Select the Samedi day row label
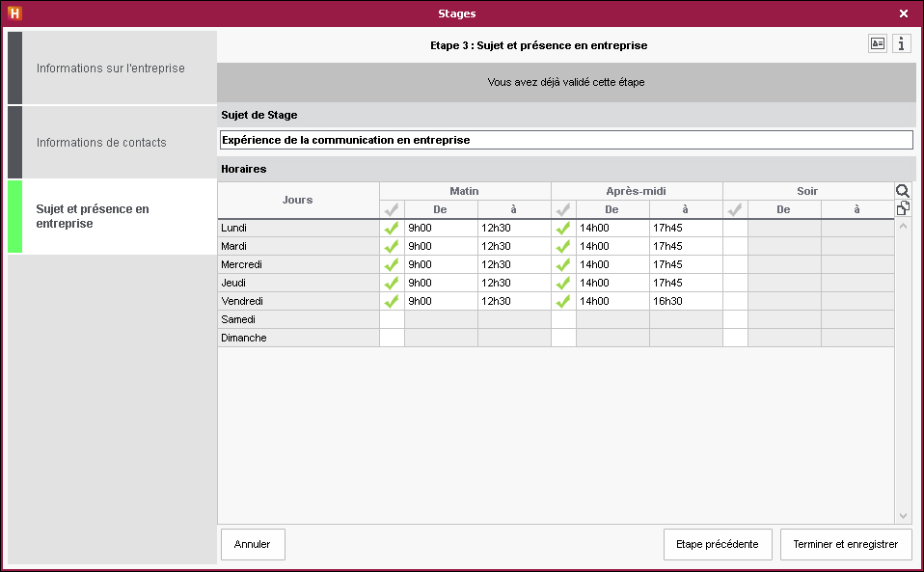This screenshot has width=924, height=572. 298,319
